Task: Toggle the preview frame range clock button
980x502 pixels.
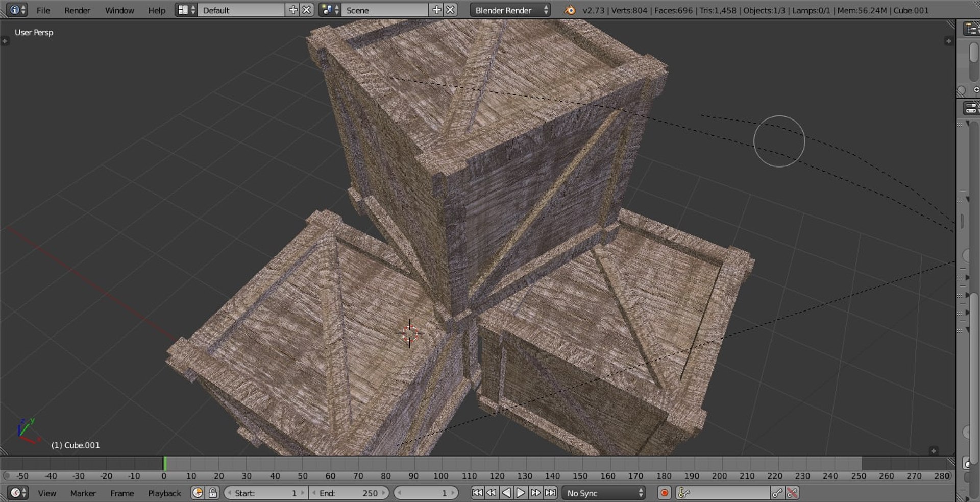Action: point(198,493)
